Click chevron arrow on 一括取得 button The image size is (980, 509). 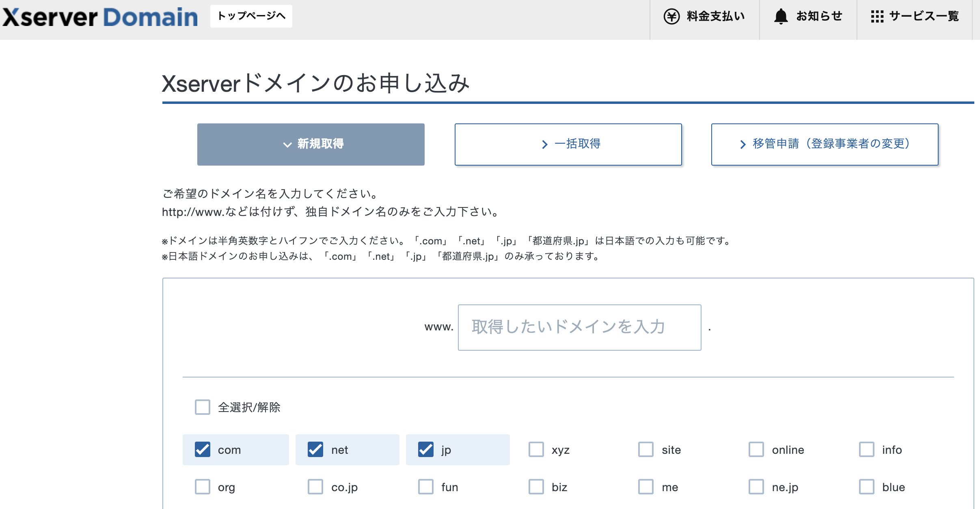pos(545,145)
